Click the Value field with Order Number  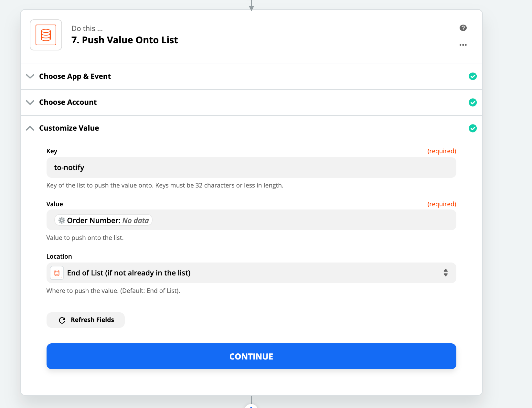click(251, 220)
